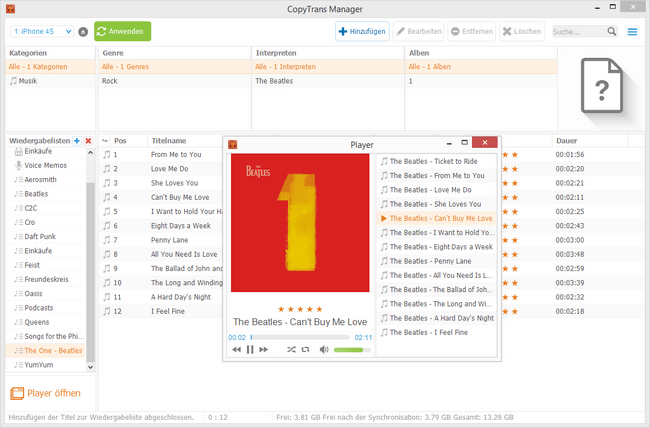650x428 pixels.
Task: Play Eight Days a Week in Player queue
Action: [437, 247]
